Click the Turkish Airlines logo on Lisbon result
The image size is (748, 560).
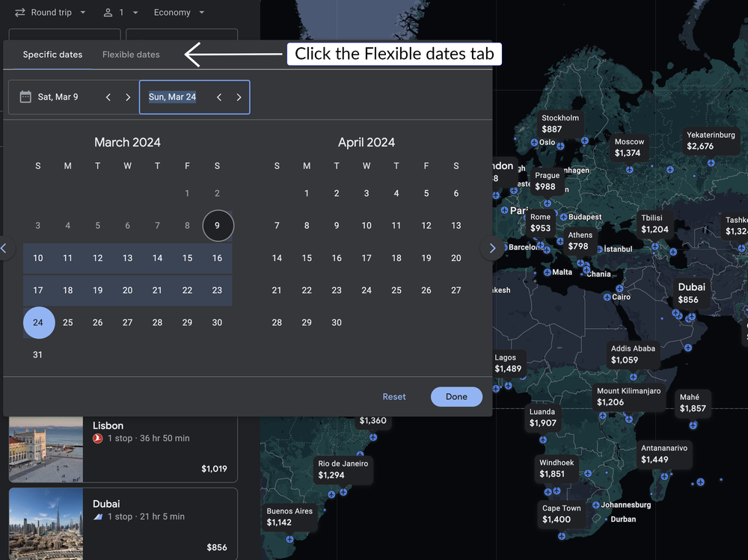coord(97,437)
